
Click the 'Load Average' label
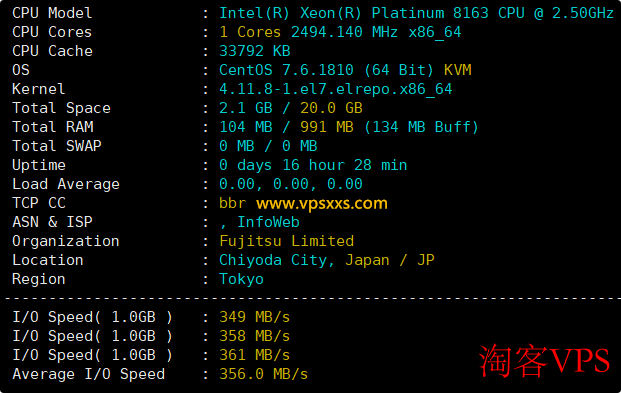click(x=66, y=184)
